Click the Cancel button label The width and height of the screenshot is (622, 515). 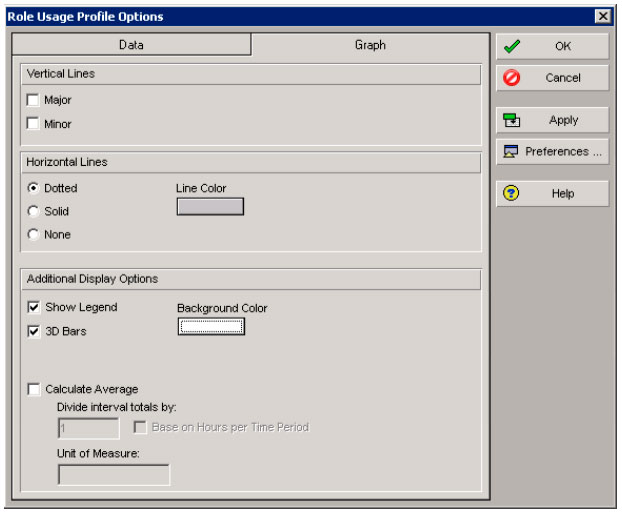coord(563,78)
